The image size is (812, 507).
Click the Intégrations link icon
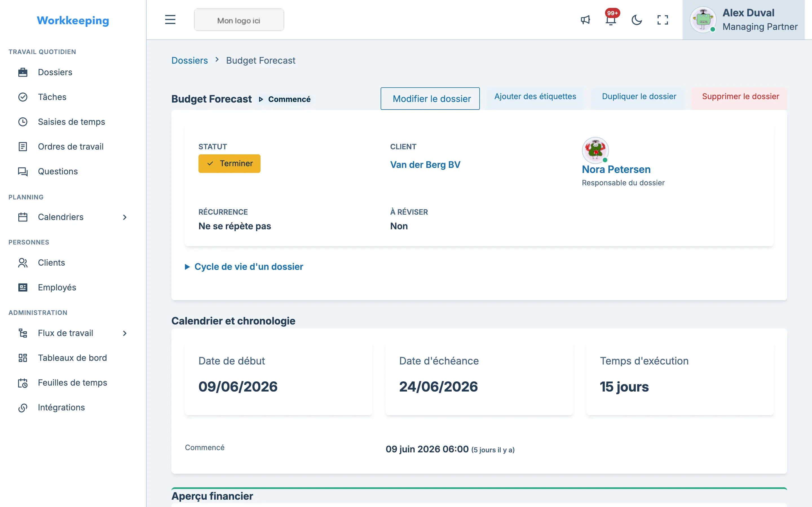coord(23,407)
